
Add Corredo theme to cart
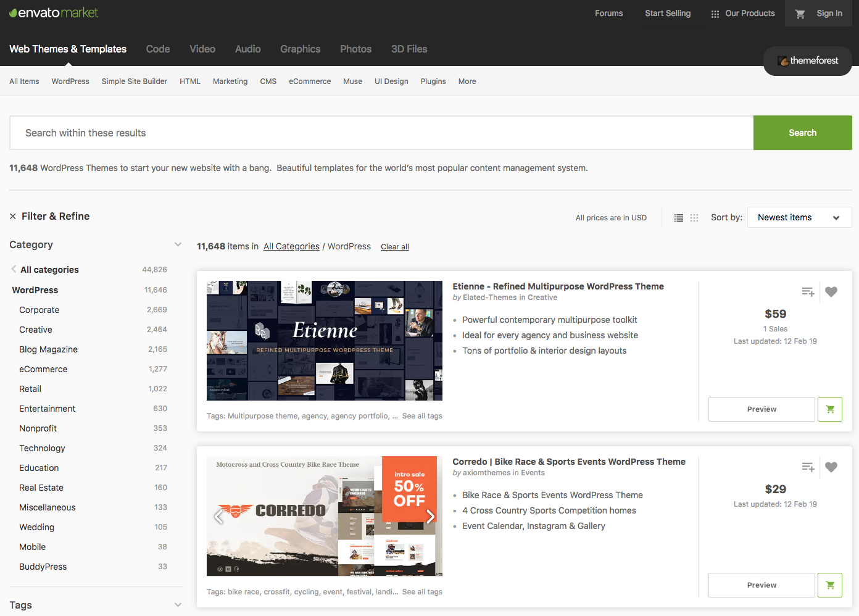pyautogui.click(x=830, y=585)
